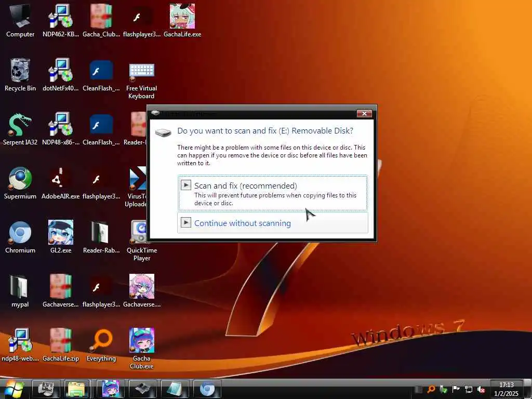
Task: Select the Gachaverse zip archive icon
Action: 60,291
